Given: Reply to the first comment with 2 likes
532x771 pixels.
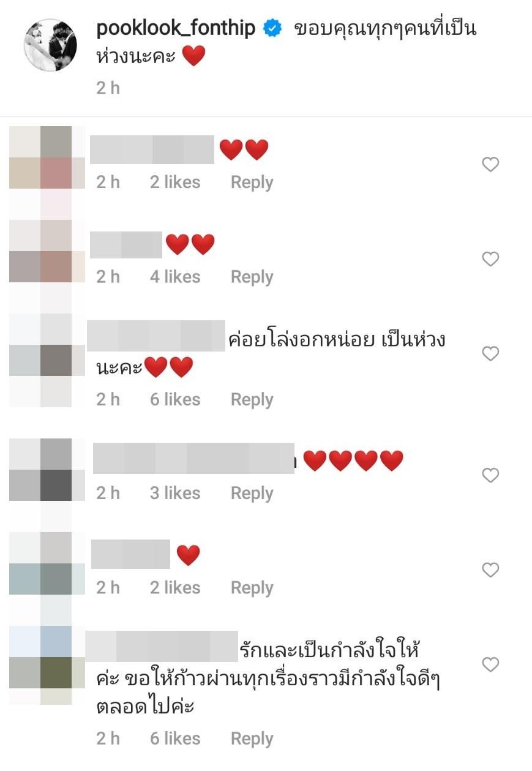Looking at the screenshot, I should pos(252,182).
